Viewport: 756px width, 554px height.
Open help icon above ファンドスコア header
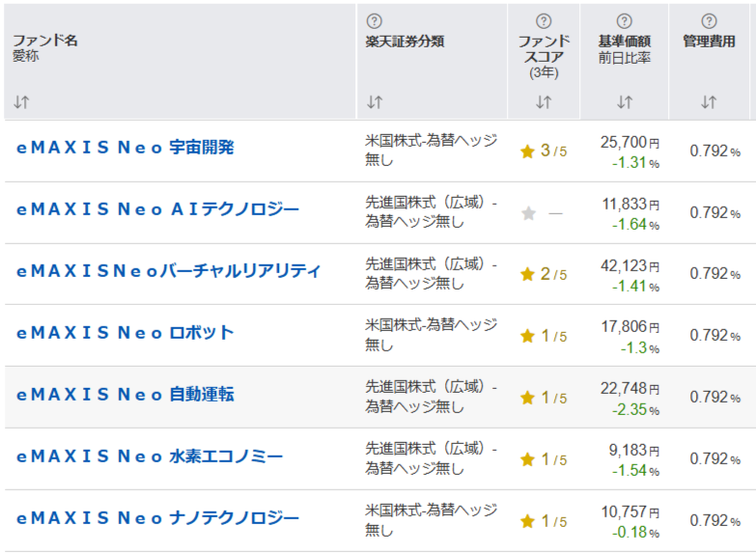544,21
